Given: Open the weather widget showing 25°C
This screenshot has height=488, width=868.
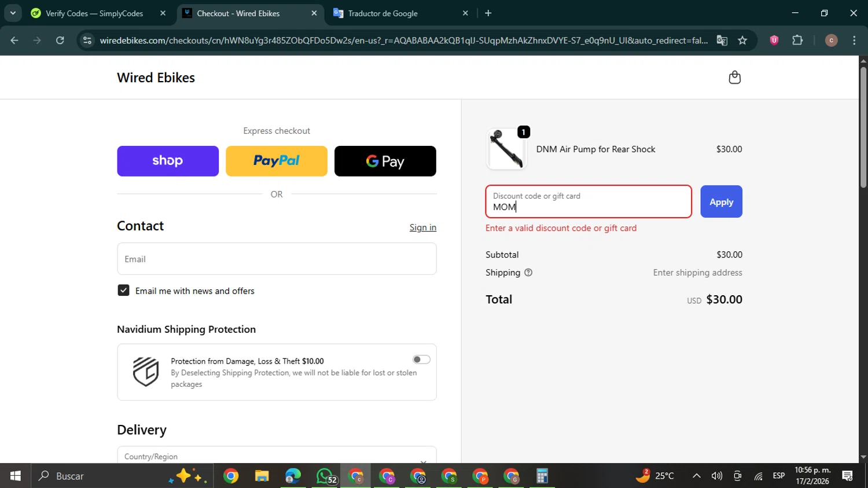Looking at the screenshot, I should click(x=655, y=476).
